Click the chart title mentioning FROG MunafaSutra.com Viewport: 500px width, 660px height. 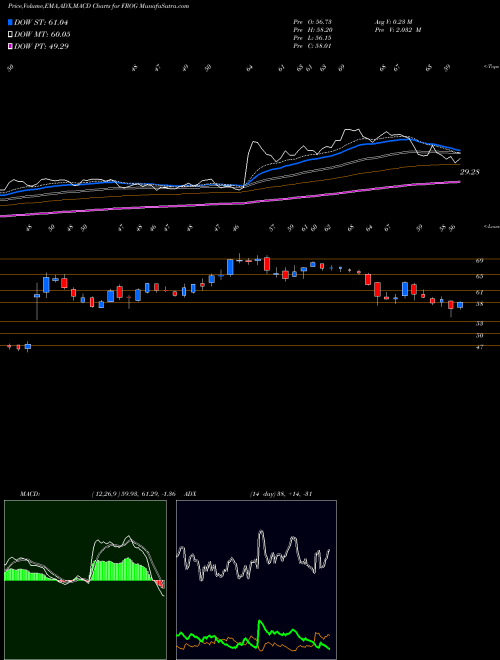point(98,6)
